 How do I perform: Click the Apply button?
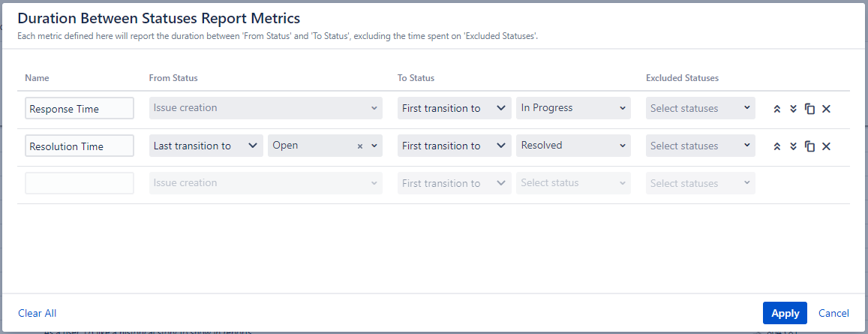coord(785,313)
